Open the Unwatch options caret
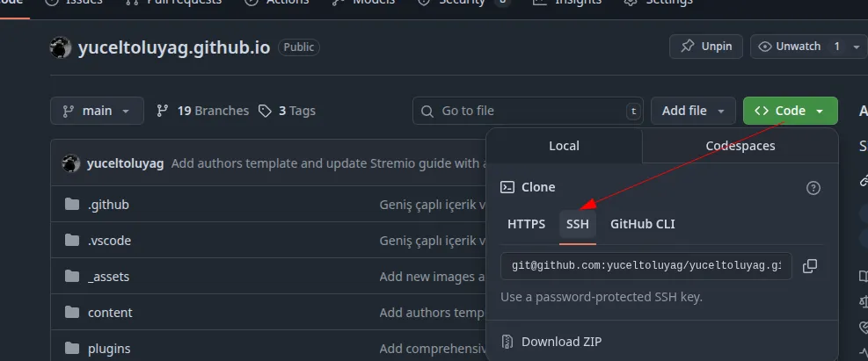This screenshot has height=361, width=868. coord(857,47)
